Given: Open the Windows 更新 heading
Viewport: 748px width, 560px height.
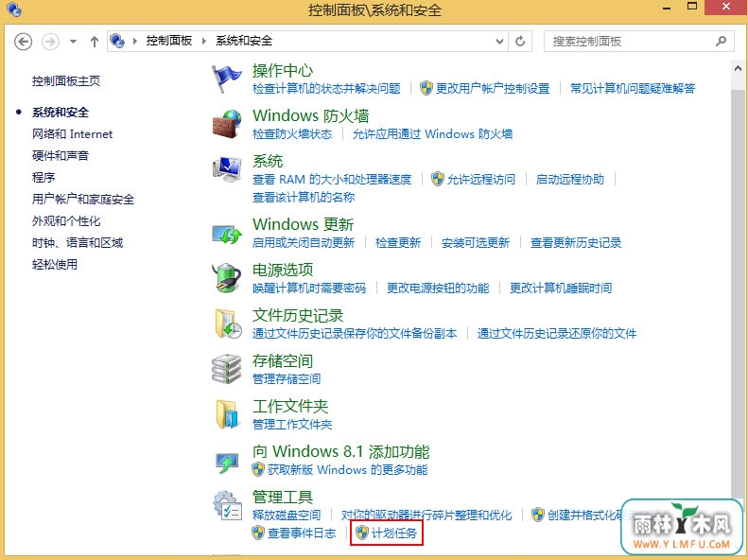Looking at the screenshot, I should (303, 224).
